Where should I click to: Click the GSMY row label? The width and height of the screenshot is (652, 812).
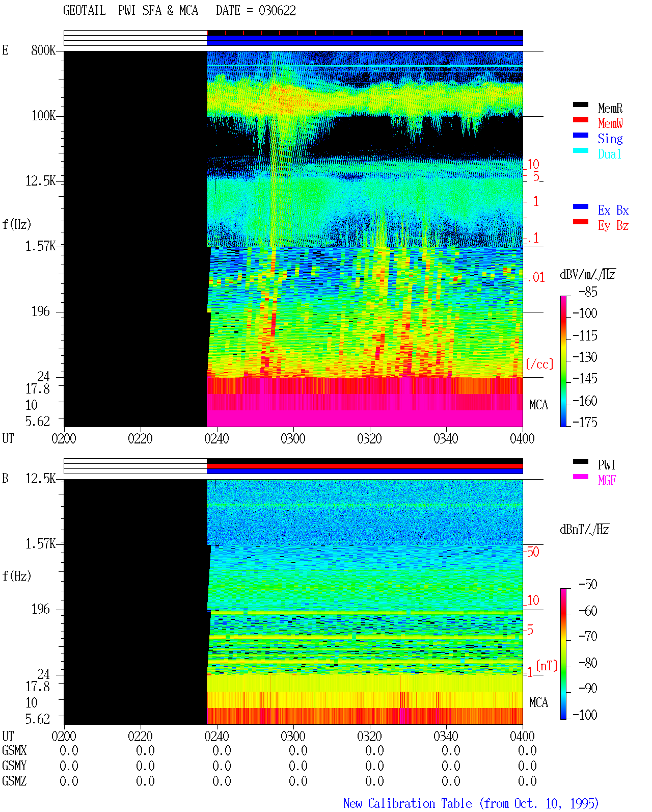pos(14,766)
